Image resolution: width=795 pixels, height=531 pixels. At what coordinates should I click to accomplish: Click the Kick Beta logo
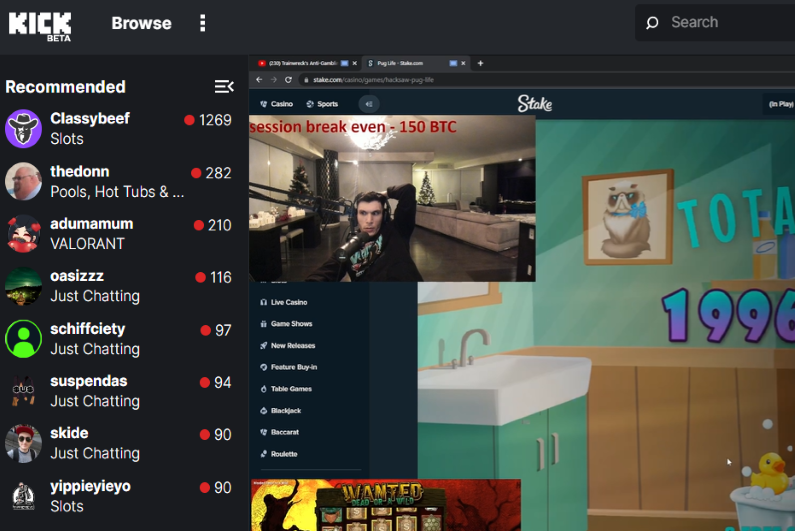[x=40, y=26]
